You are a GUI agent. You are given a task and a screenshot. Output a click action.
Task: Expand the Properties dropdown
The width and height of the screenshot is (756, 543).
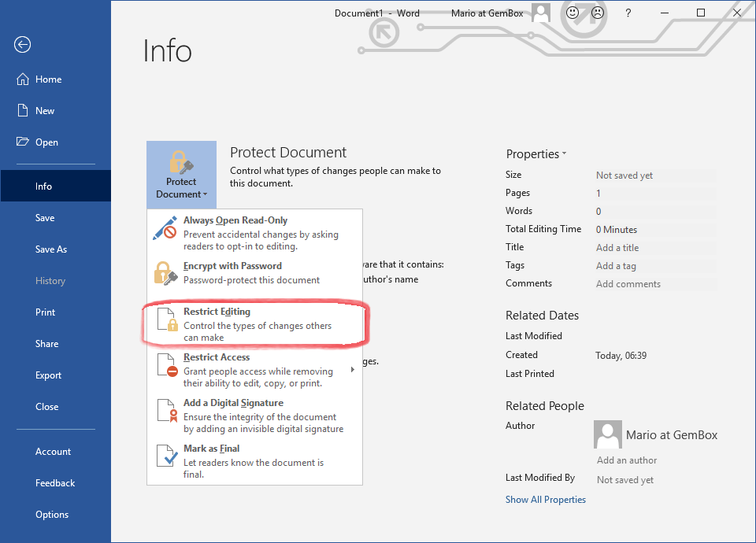(536, 154)
